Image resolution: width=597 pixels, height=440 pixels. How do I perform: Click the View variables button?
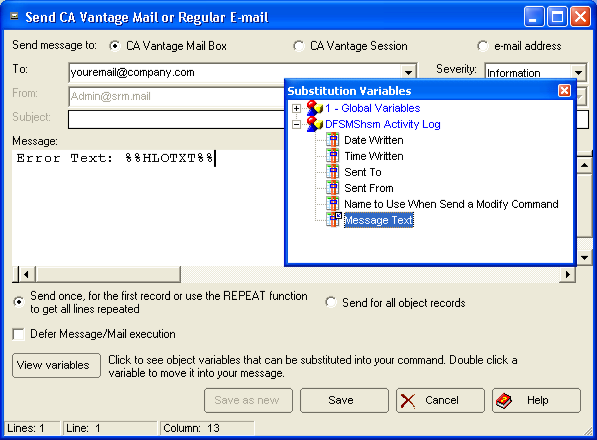56,365
